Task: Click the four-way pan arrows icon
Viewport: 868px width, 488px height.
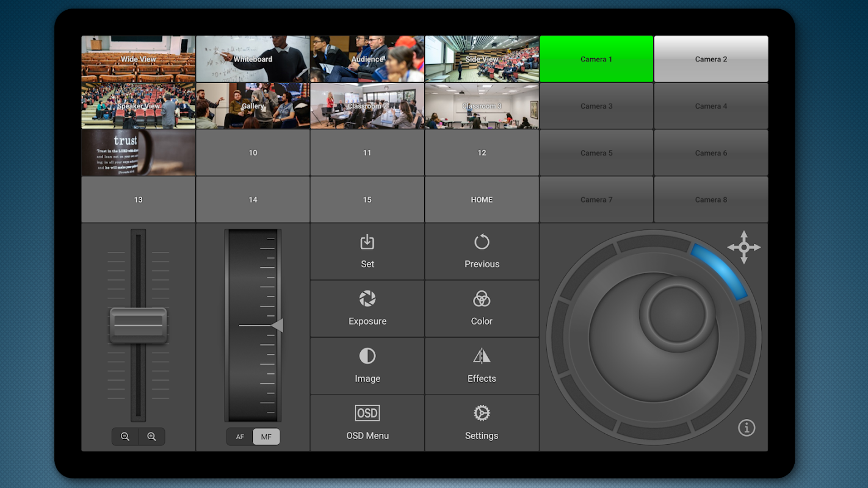Action: pos(743,247)
